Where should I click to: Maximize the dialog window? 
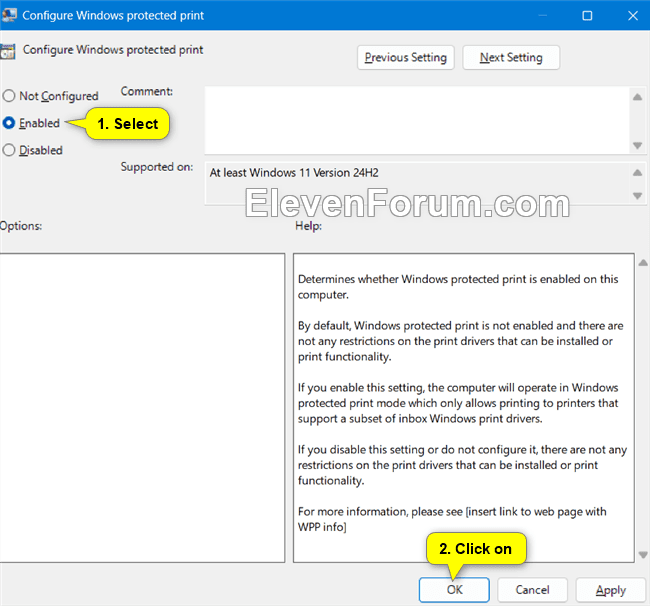coord(587,16)
